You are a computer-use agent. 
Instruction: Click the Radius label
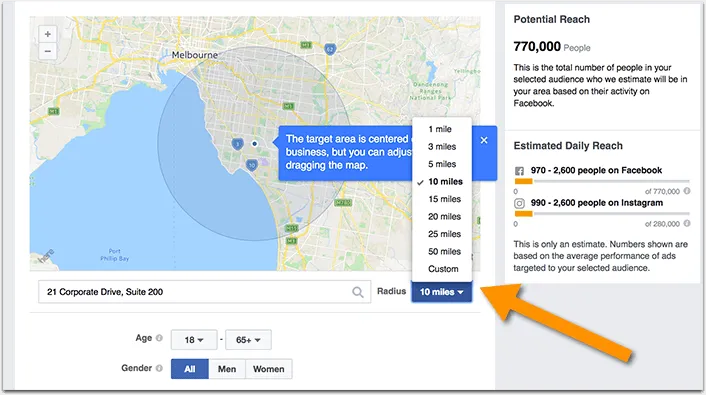(391, 291)
